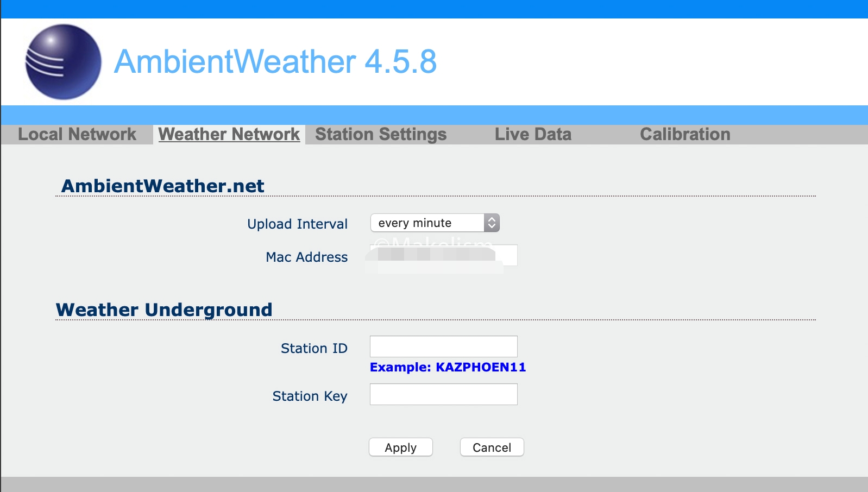Go to the Calibration tab

(685, 134)
